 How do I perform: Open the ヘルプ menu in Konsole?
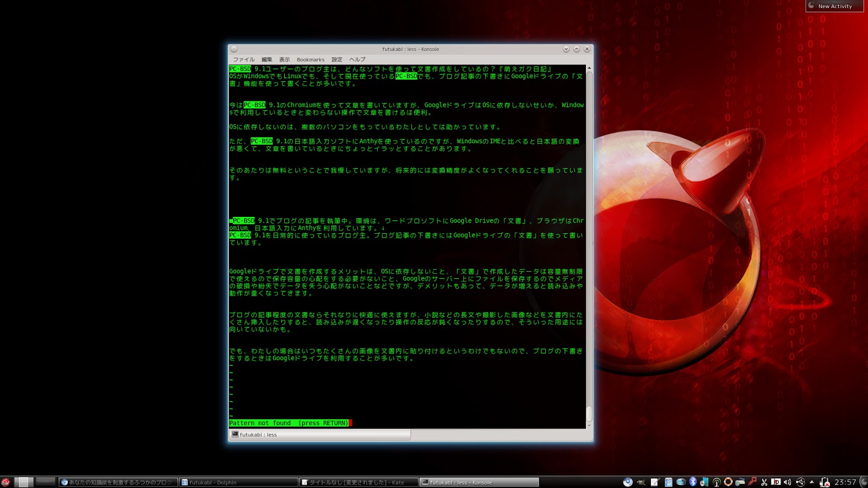tap(357, 60)
